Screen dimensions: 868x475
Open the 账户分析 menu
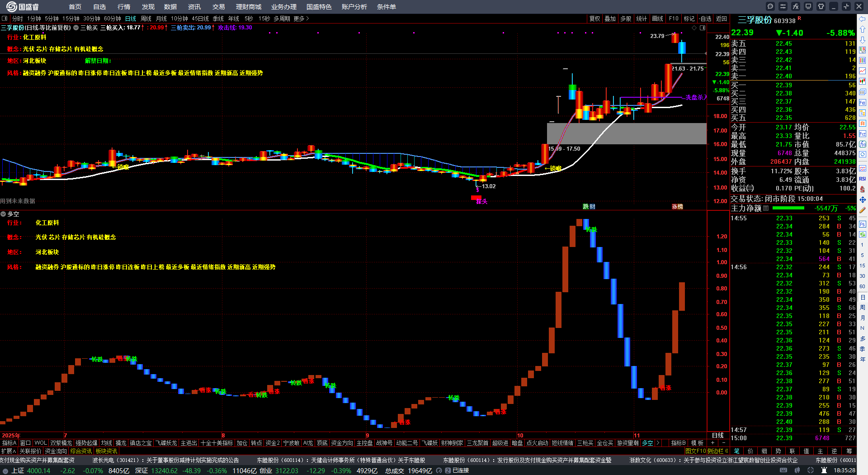coord(354,7)
